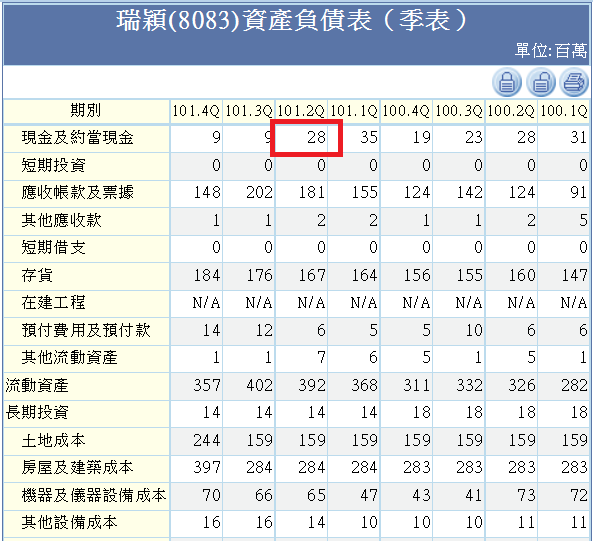Click other current assets value 7
Viewport: 599px width, 541px height.
[x=321, y=357]
